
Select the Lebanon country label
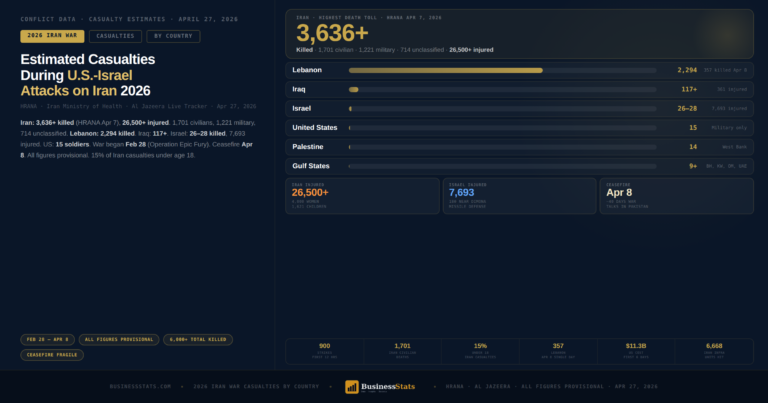click(307, 70)
